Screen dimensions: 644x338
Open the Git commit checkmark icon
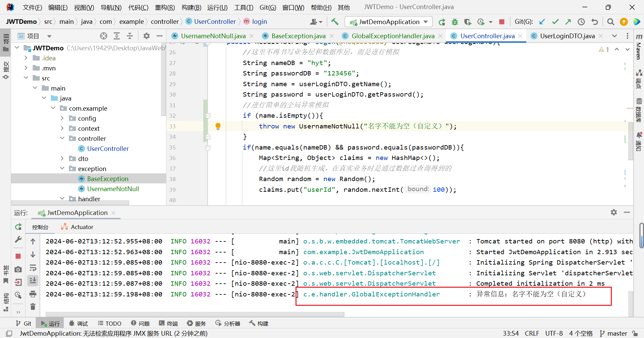click(555, 21)
